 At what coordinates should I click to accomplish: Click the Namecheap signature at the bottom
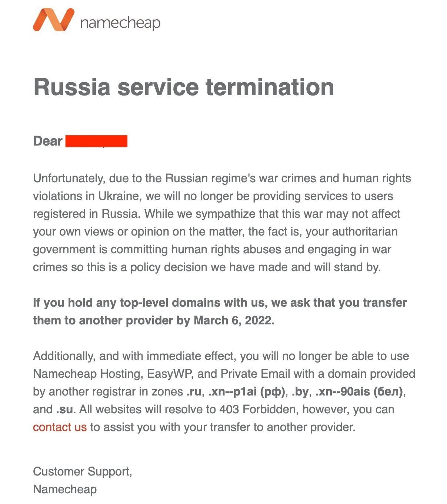pos(65,489)
